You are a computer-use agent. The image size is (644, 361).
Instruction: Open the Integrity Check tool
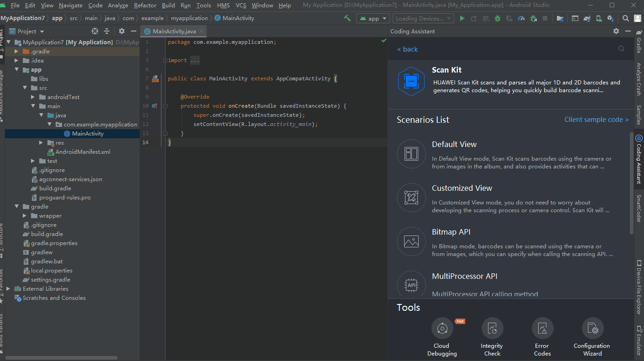492,337
